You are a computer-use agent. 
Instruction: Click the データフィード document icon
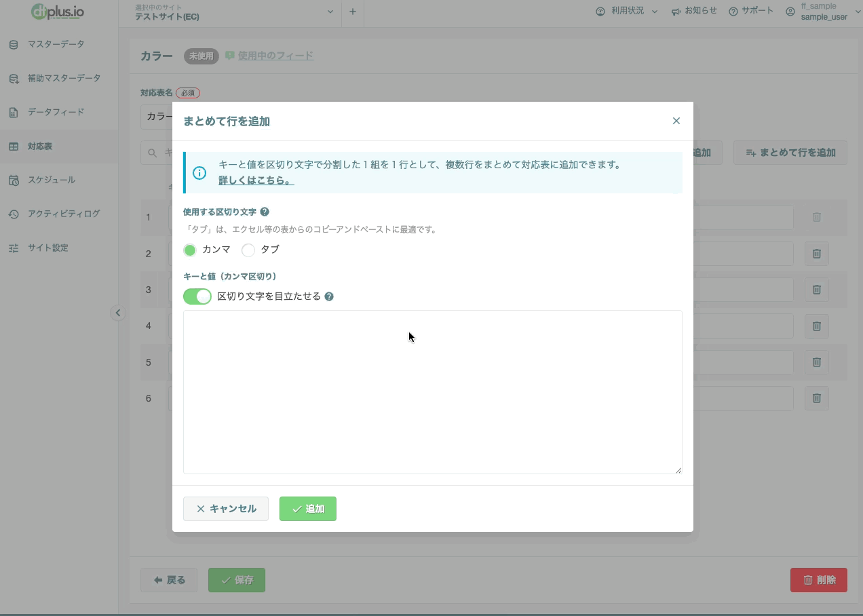pos(14,113)
